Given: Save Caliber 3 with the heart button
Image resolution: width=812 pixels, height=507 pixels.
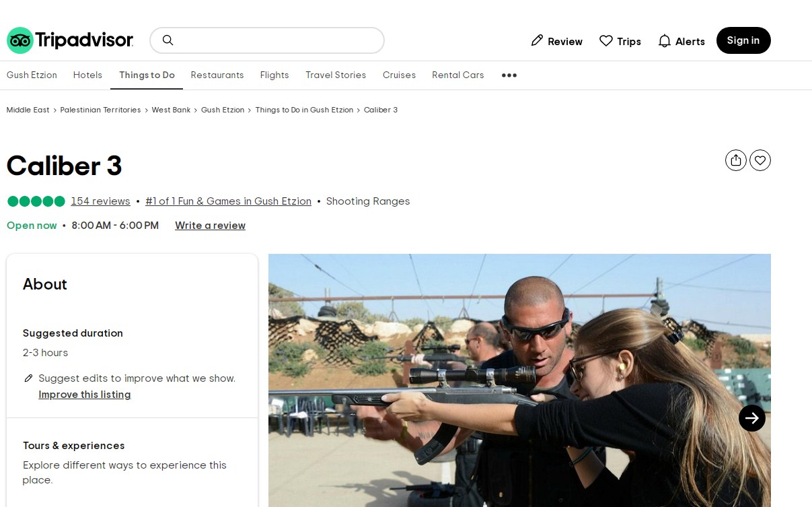Looking at the screenshot, I should (x=760, y=160).
